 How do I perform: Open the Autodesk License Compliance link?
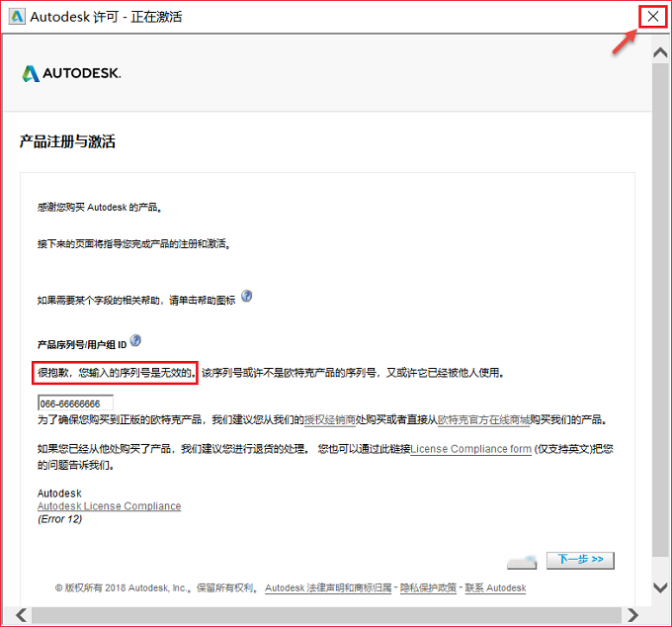[x=110, y=506]
